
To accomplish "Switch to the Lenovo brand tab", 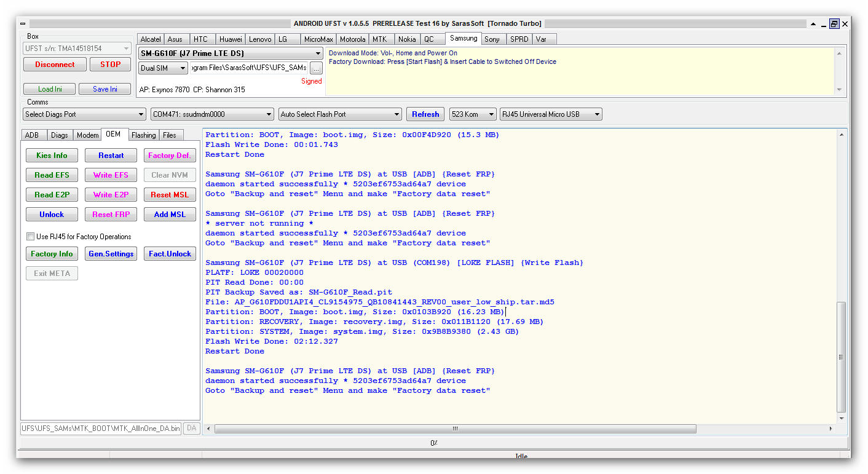I will [260, 39].
